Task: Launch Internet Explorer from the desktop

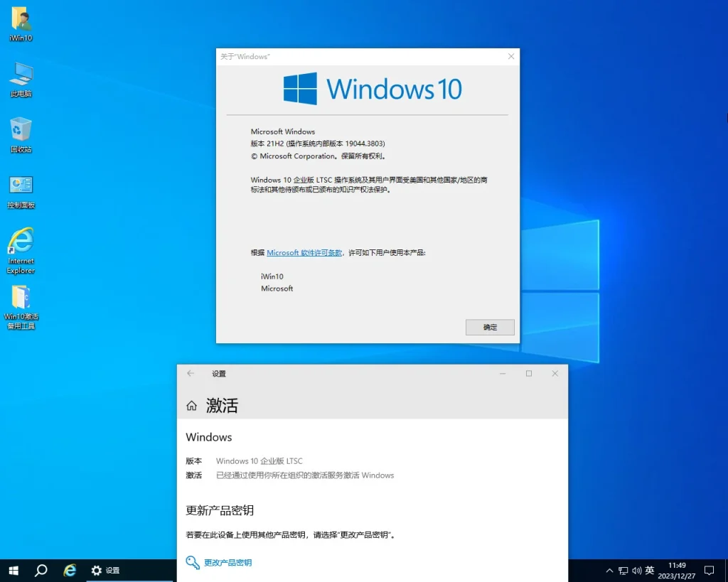Action: pyautogui.click(x=21, y=251)
